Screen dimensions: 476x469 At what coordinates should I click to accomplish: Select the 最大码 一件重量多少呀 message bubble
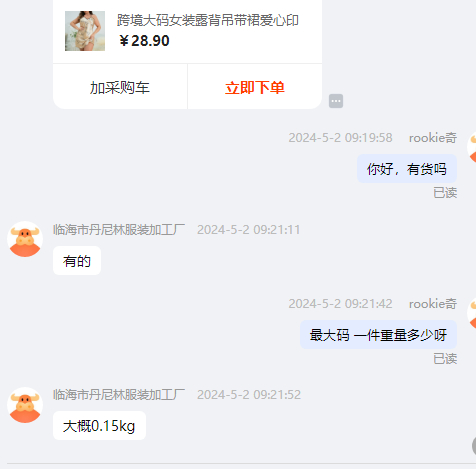[378, 335]
